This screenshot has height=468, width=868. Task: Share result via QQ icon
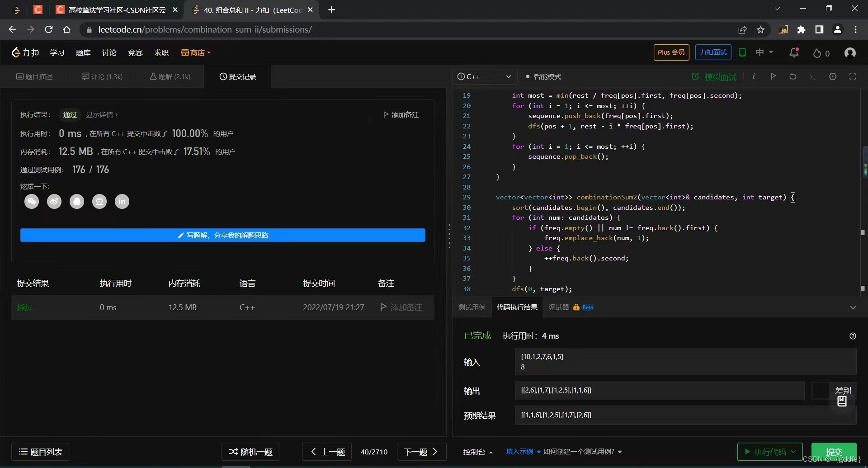point(77,202)
